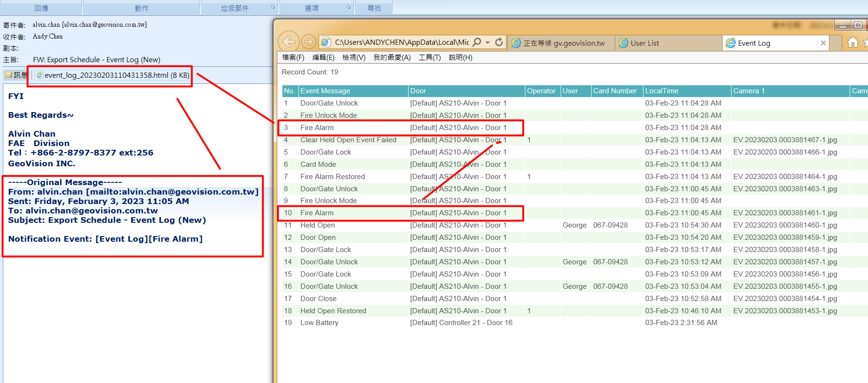Go forward in the browser window
Screen dimensions: 868x383
click(x=308, y=42)
